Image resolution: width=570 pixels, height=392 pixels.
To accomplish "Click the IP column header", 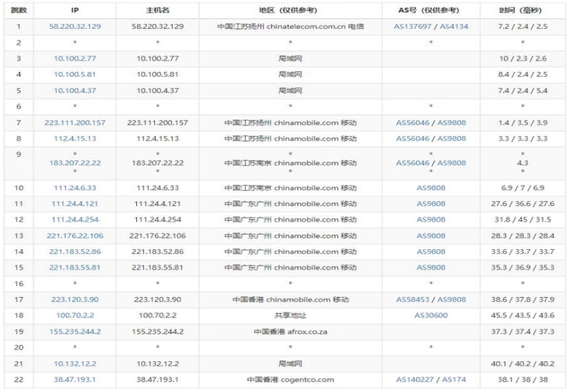I will 75,9.
